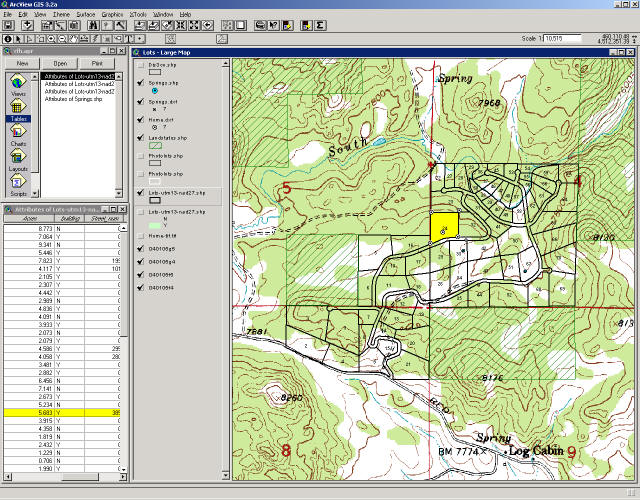Click the New button in project window
The height and width of the screenshot is (500, 640).
[22, 64]
